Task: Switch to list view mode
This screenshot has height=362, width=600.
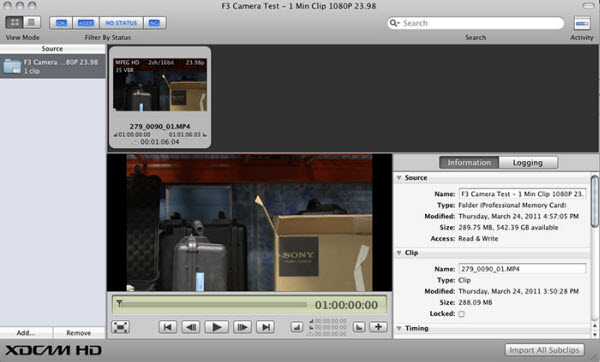Action: click(32, 23)
